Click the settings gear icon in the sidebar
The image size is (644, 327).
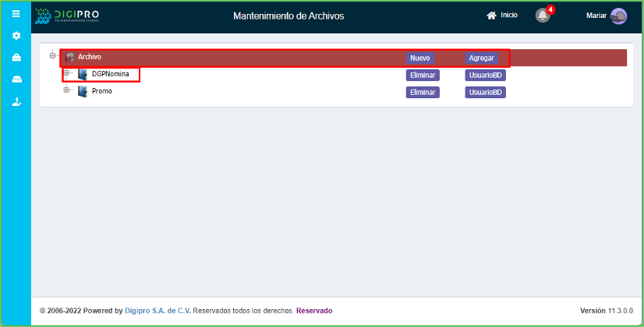pos(16,36)
